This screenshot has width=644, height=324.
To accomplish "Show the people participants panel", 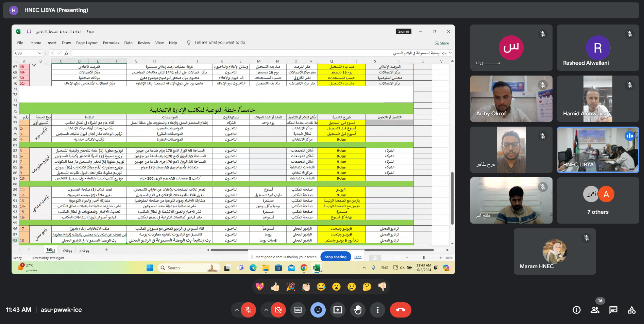I will tap(595, 310).
